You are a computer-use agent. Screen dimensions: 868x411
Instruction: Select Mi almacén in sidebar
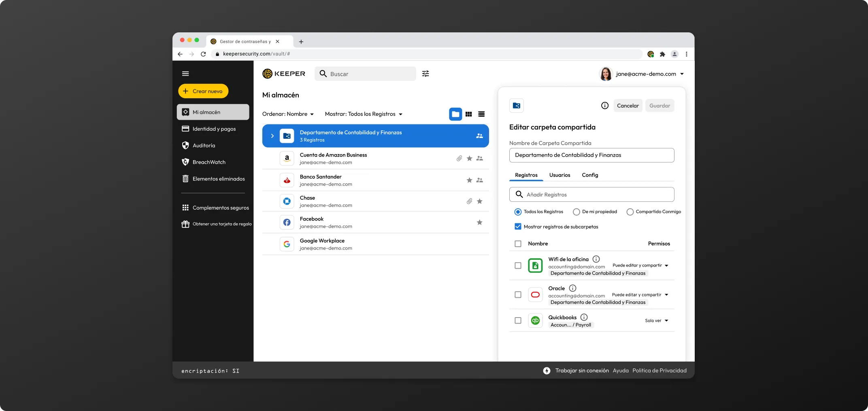213,112
